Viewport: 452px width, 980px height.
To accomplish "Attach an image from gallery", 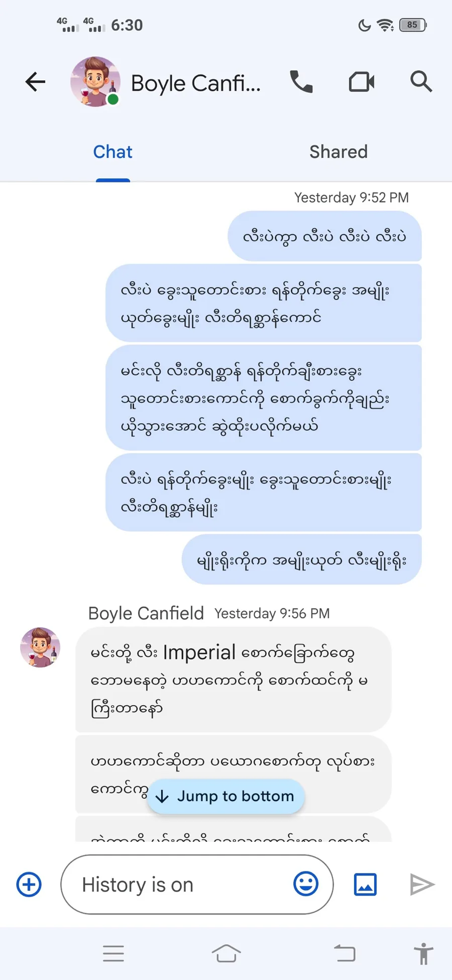I will pos(365,885).
